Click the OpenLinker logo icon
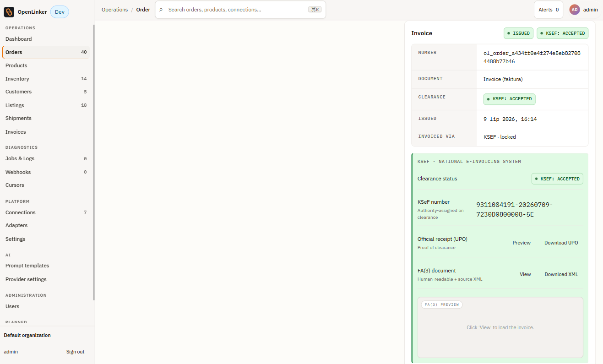This screenshot has height=364, width=603. pos(9,12)
